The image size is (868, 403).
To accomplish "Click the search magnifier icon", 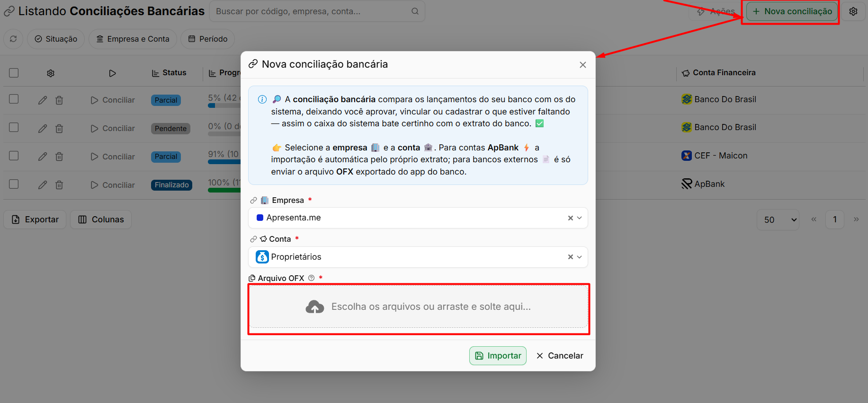I will (415, 11).
